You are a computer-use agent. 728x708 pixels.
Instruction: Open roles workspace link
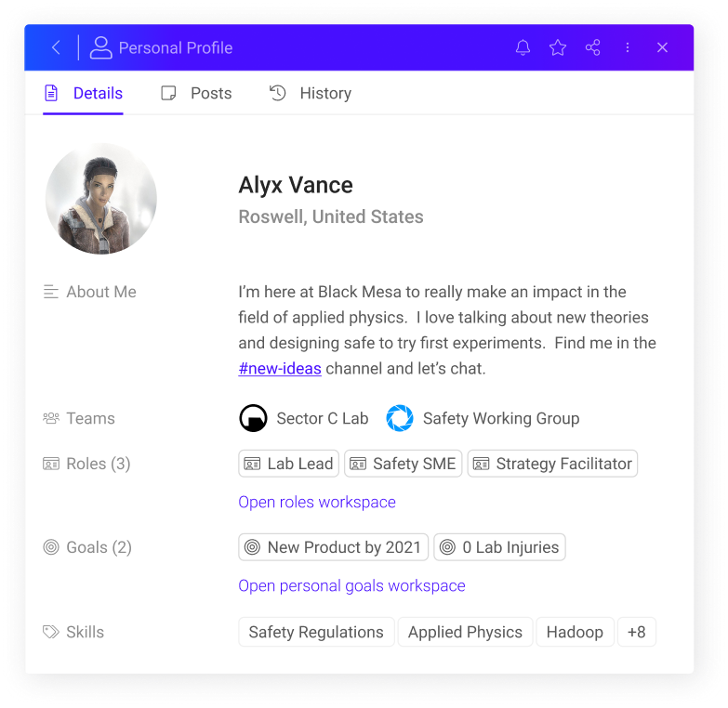(317, 502)
